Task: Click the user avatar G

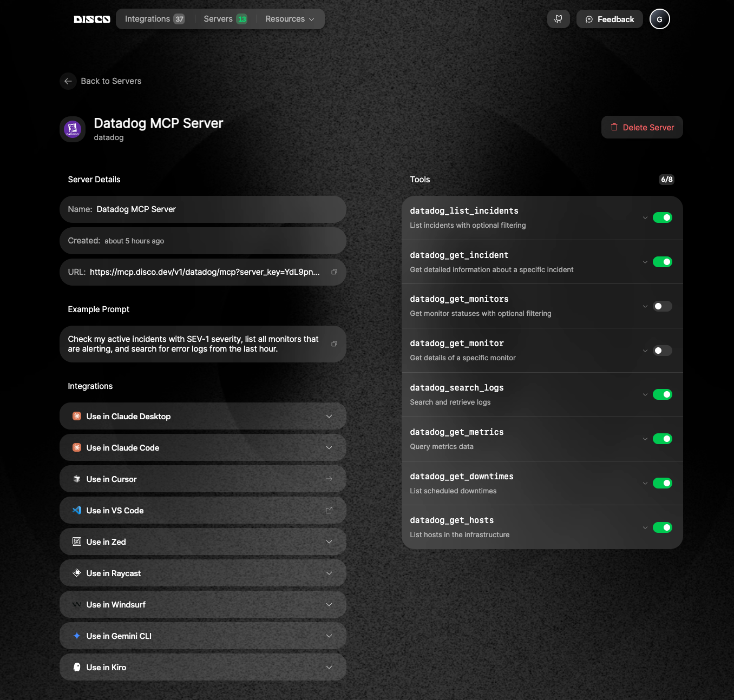Action: point(660,19)
